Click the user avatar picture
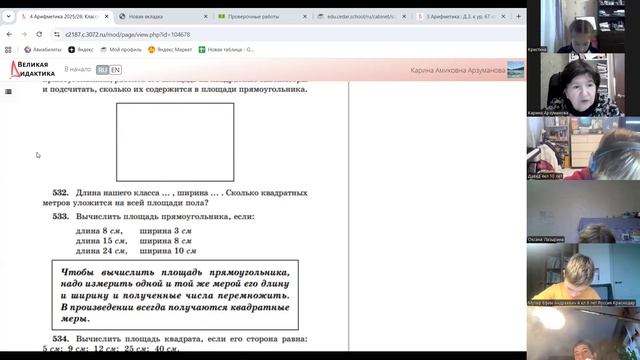 pyautogui.click(x=516, y=70)
